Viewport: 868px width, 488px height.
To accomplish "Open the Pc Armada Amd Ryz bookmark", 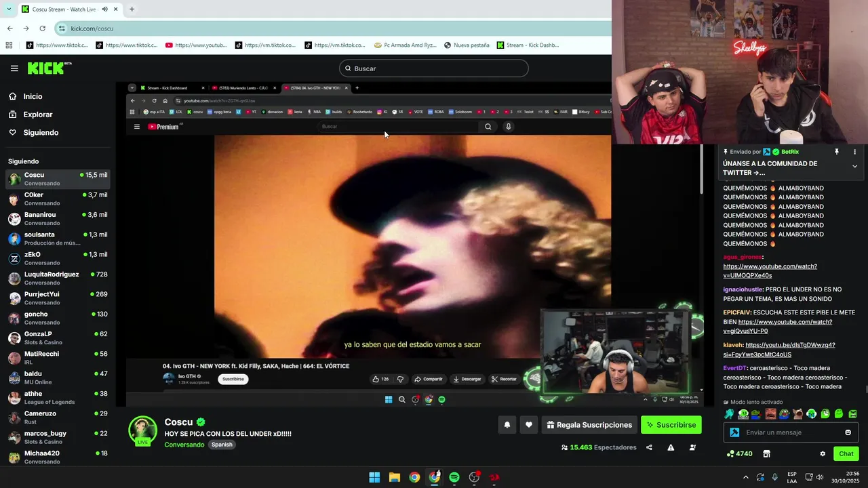I will click(x=405, y=45).
